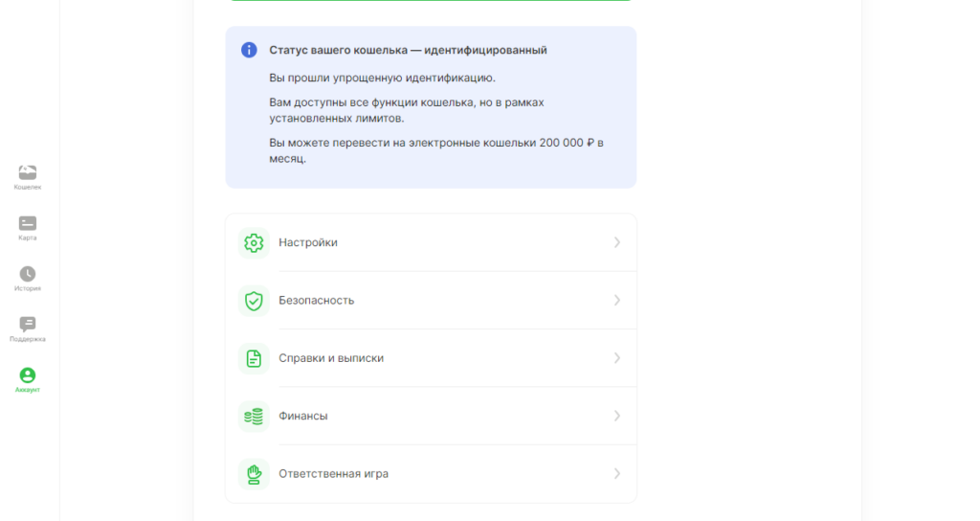Open Поддержка chat bubble icon
This screenshot has height=521, width=980.
[x=28, y=324]
